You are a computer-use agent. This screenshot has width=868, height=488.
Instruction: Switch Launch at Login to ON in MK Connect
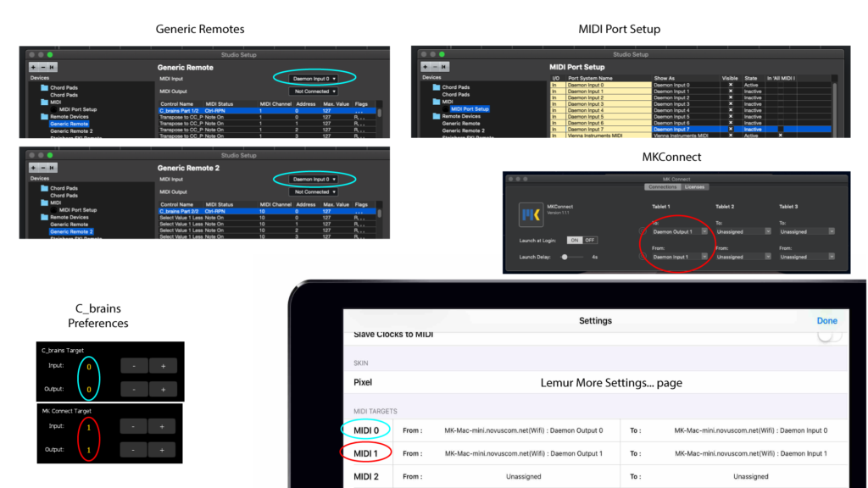(x=575, y=240)
